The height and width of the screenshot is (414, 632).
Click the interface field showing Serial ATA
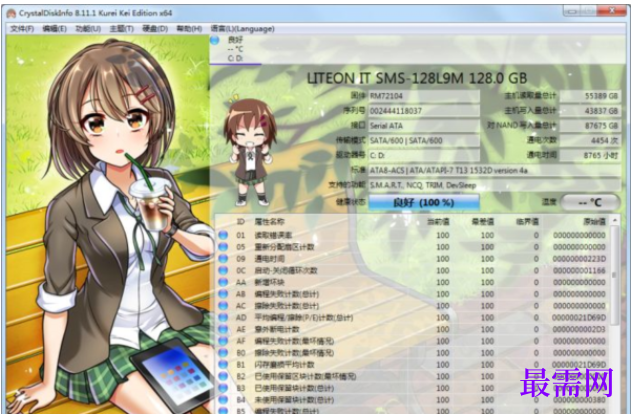point(424,125)
